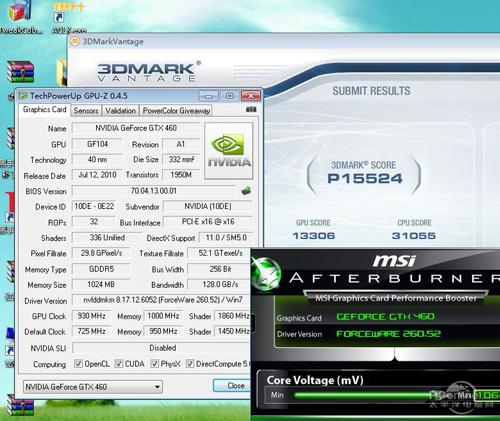This screenshot has width=500, height=421.
Task: Open the NVIDIA GeForce GTX 460 card dropdown
Action: pos(93,387)
